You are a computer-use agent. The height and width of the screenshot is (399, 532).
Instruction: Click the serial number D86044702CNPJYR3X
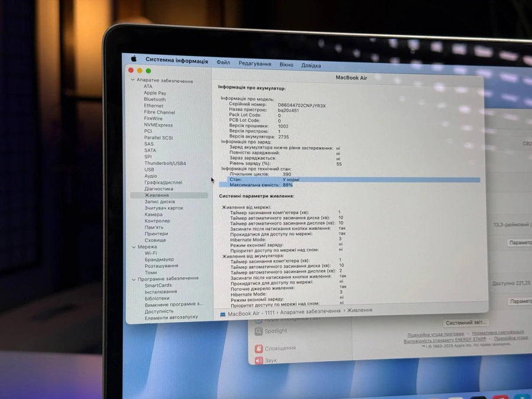pyautogui.click(x=302, y=106)
